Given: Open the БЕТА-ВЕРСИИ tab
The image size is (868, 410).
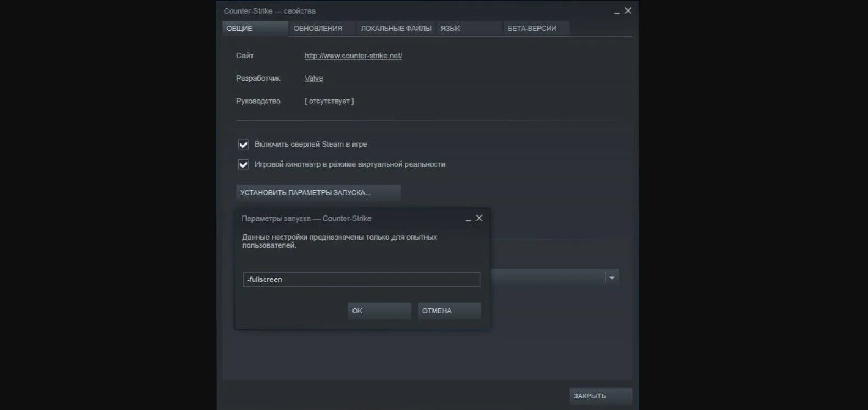Looking at the screenshot, I should coord(536,29).
